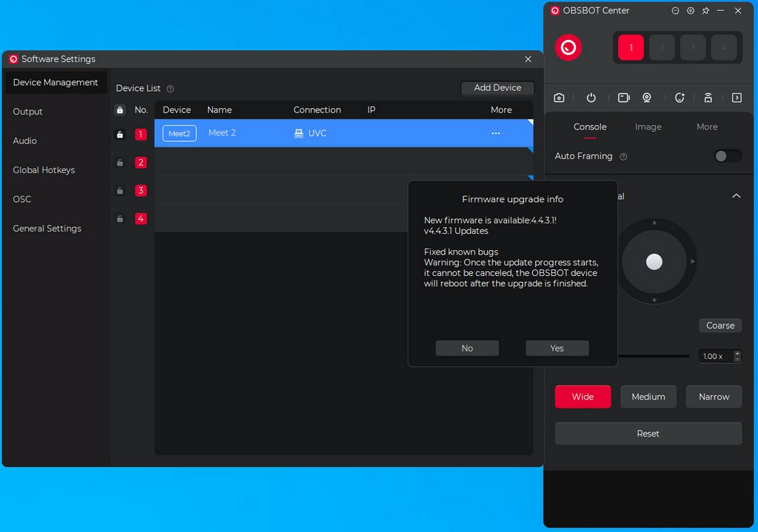The width and height of the screenshot is (758, 532).
Task: Collapse the gimbal control section chevron
Action: [x=737, y=196]
